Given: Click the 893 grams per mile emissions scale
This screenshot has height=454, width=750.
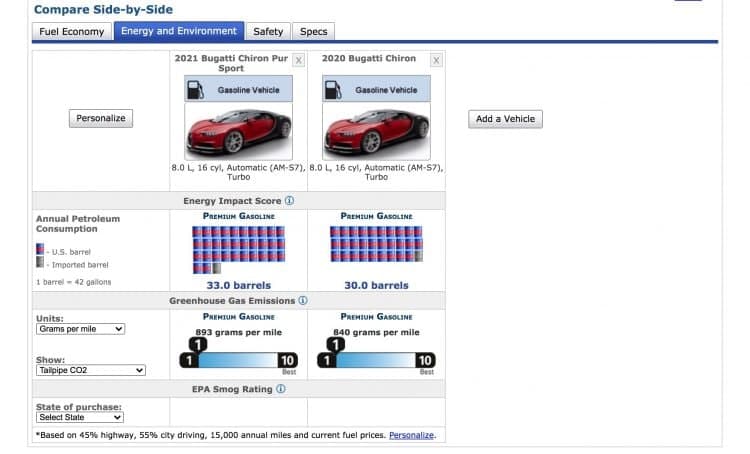Looking at the screenshot, I should point(238,360).
